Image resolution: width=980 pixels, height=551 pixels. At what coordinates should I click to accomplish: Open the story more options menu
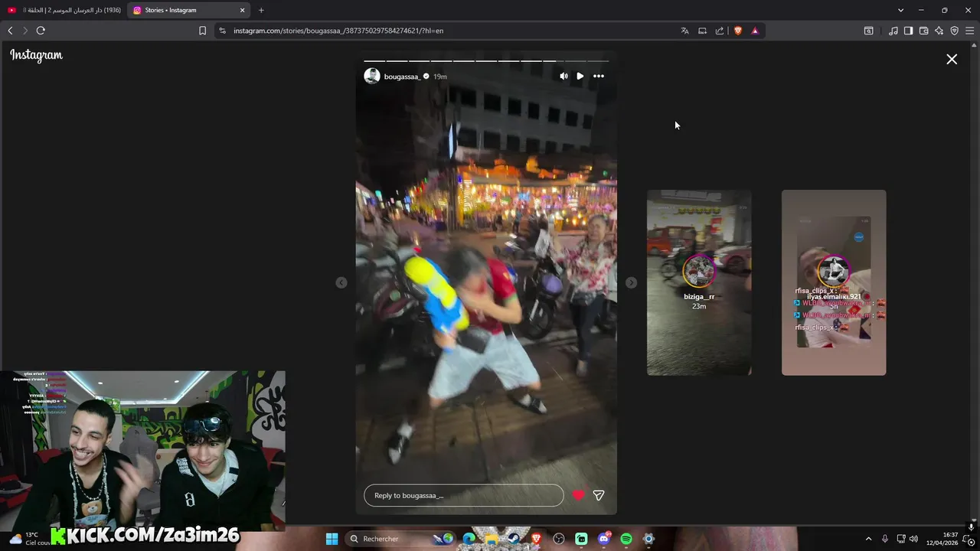pos(599,76)
